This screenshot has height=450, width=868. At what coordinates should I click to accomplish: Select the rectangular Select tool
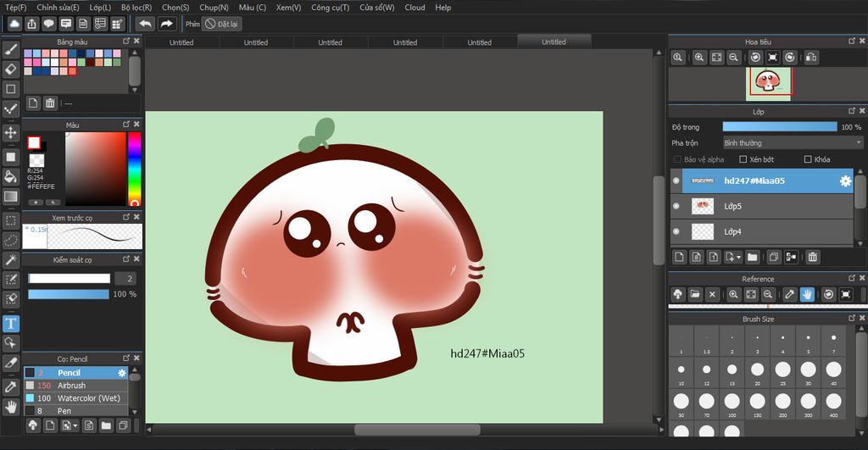[x=10, y=220]
